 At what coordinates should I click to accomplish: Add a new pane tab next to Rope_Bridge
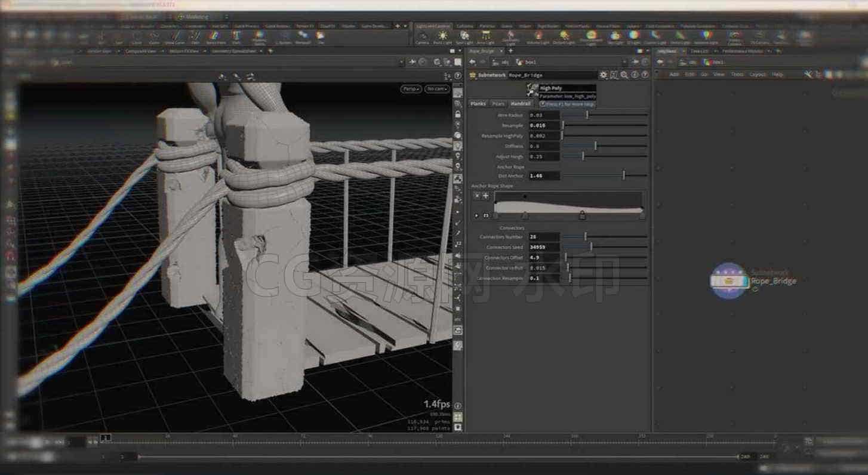(510, 51)
